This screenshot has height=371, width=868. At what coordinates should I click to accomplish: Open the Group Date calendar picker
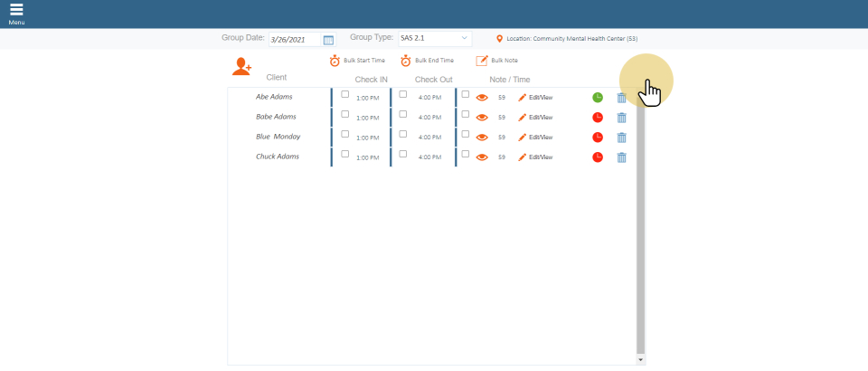[328, 40]
